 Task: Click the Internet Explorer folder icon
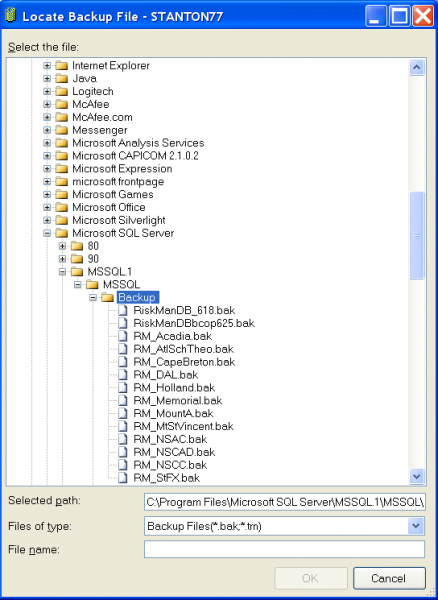click(62, 66)
